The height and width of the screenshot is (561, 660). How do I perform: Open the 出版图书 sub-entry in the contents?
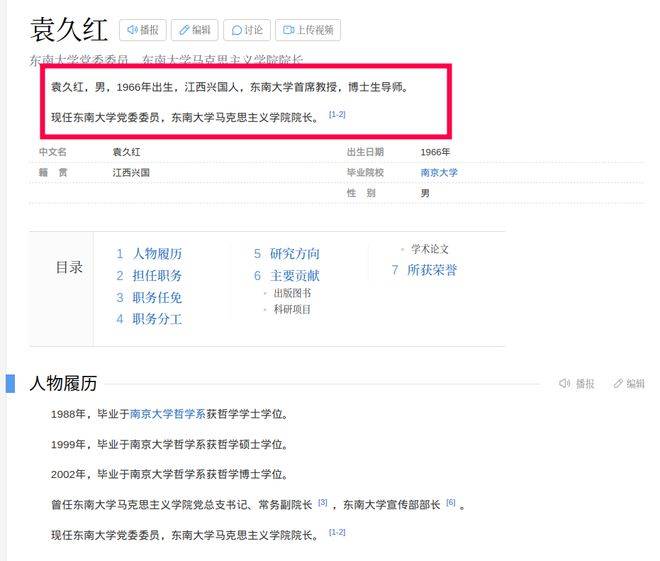[x=292, y=293]
